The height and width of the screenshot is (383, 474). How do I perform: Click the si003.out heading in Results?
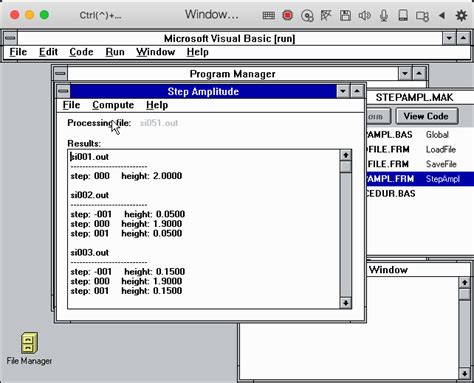90,252
